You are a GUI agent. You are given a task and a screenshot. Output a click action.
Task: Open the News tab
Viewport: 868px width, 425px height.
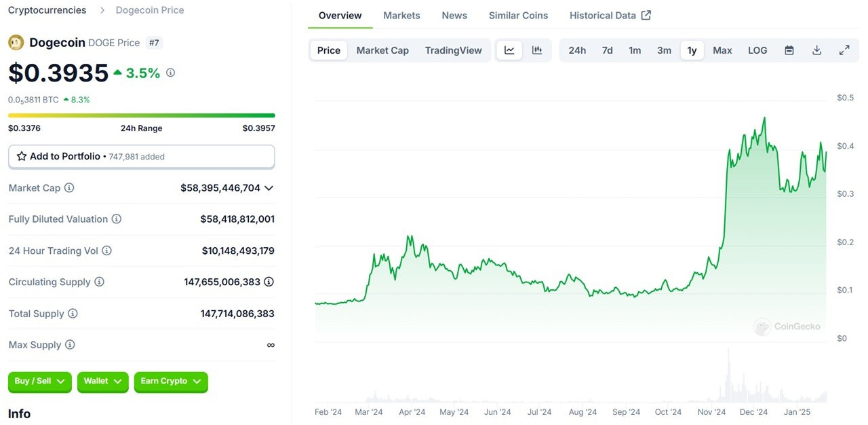click(x=454, y=15)
